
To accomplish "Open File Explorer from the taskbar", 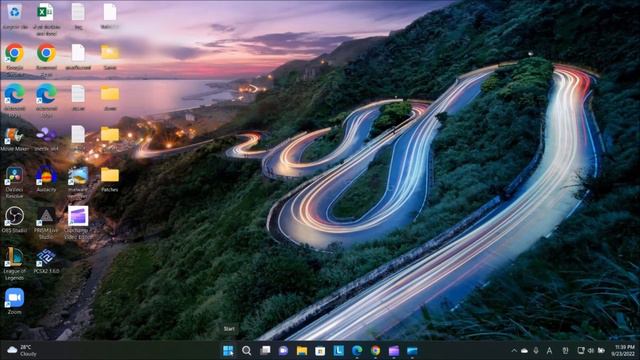I will 302,351.
